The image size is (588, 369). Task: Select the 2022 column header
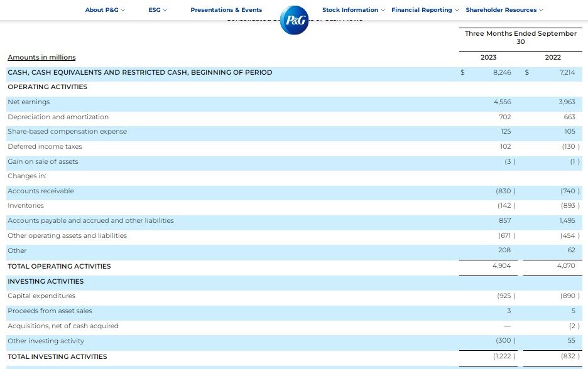(x=553, y=57)
